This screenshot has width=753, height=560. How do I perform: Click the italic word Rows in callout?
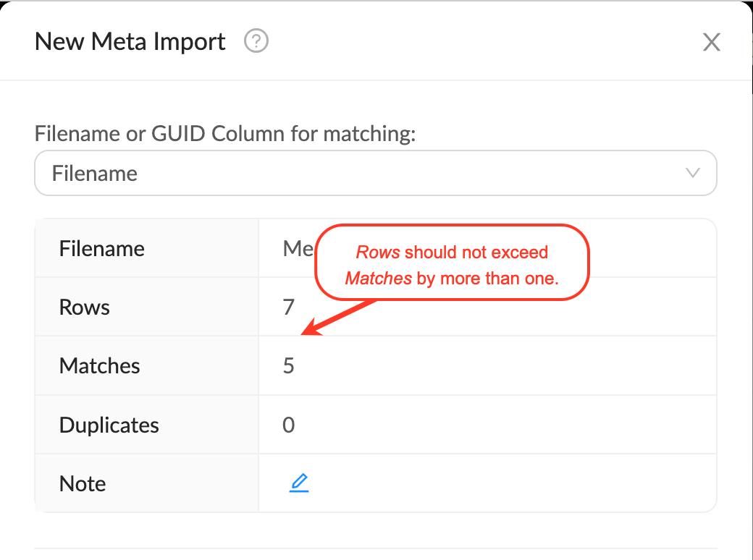tap(378, 253)
